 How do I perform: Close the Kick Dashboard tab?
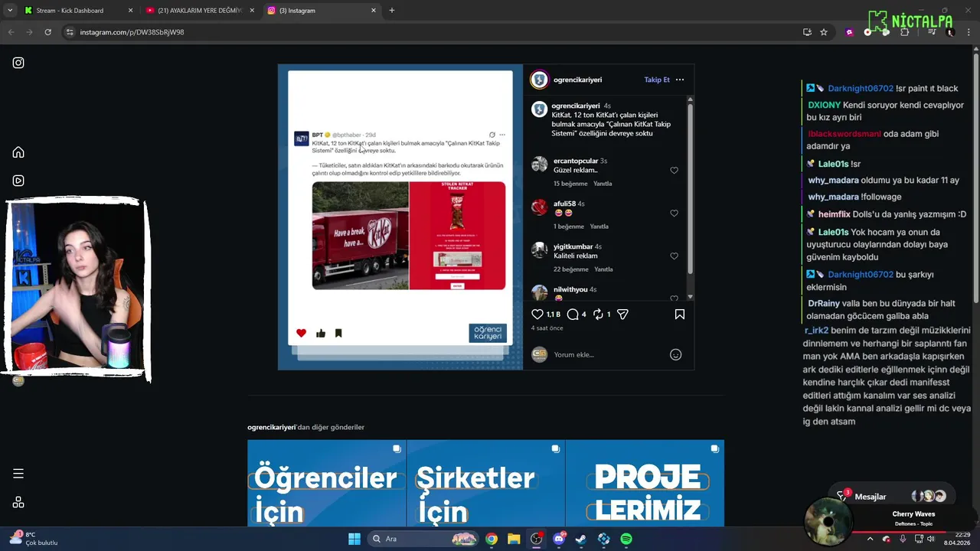click(130, 11)
